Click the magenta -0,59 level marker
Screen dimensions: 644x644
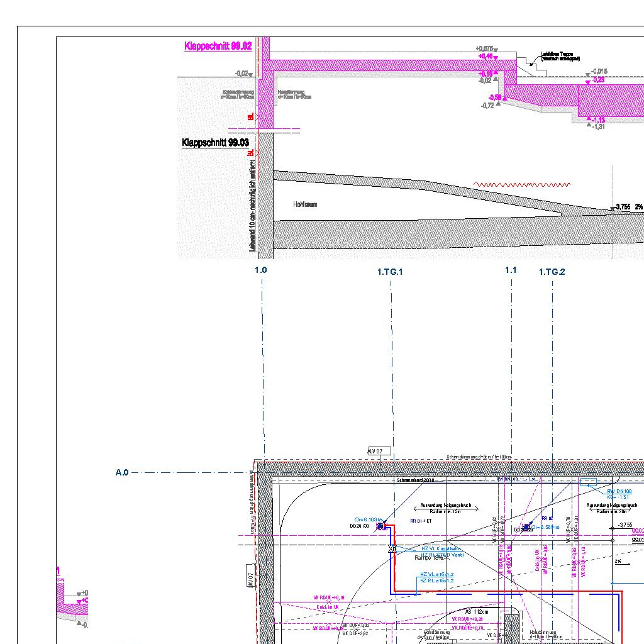tap(496, 97)
